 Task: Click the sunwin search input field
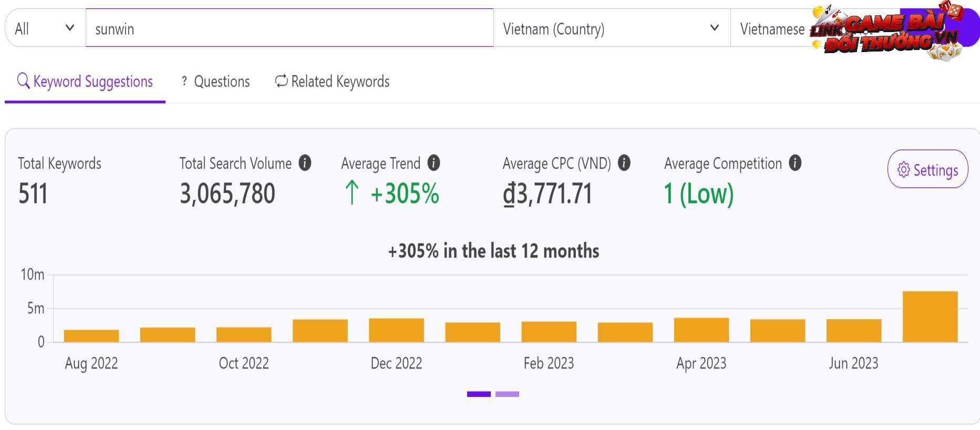(290, 28)
